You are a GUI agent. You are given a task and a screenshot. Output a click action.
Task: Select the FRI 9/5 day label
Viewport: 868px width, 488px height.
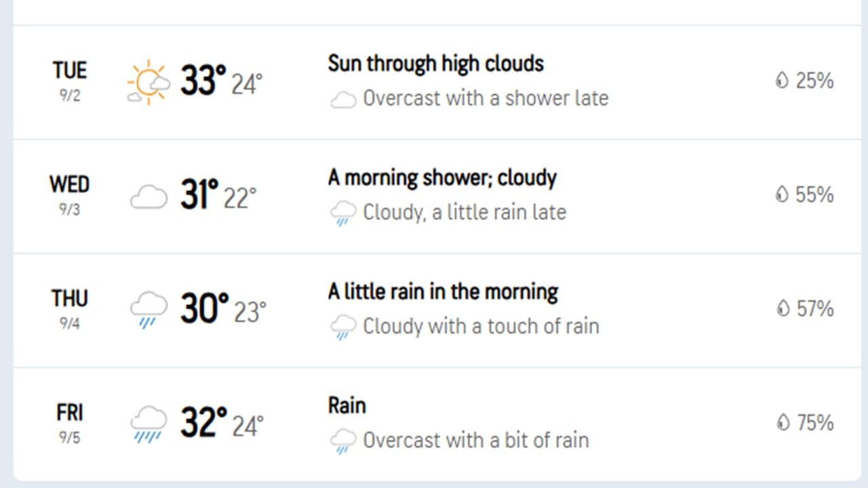[x=69, y=422]
